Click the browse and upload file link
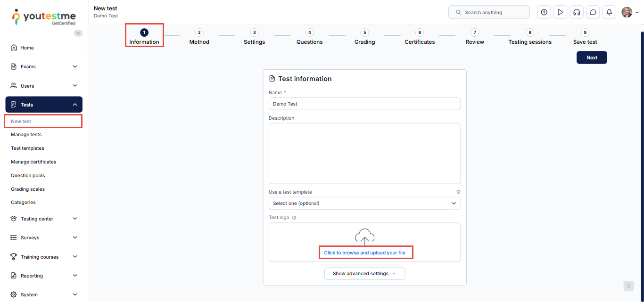 point(364,253)
